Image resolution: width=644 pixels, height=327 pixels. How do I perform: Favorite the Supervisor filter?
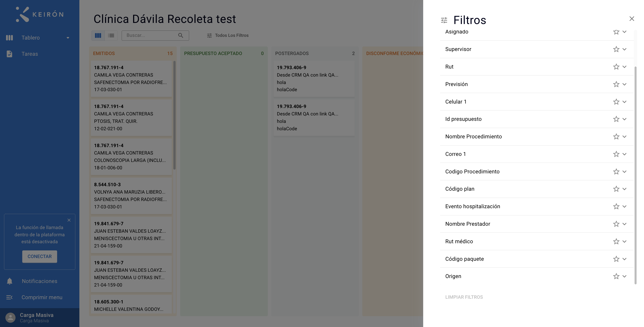(x=616, y=49)
